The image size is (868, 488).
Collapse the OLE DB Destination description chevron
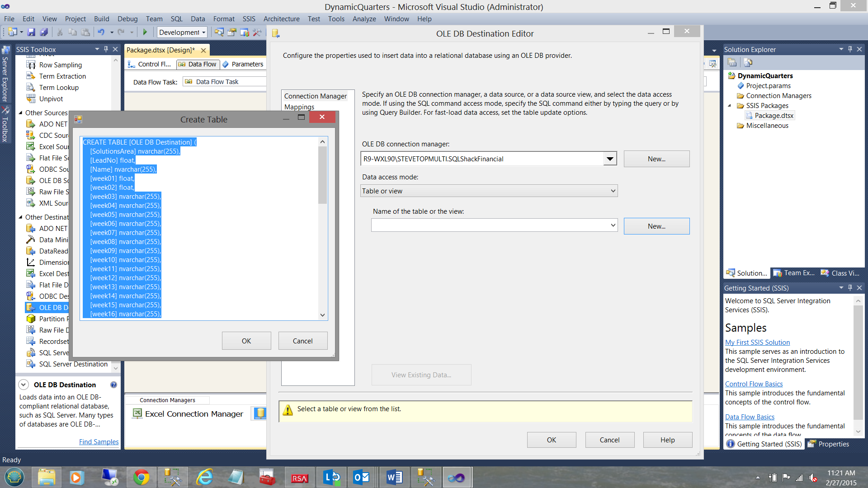[24, 385]
